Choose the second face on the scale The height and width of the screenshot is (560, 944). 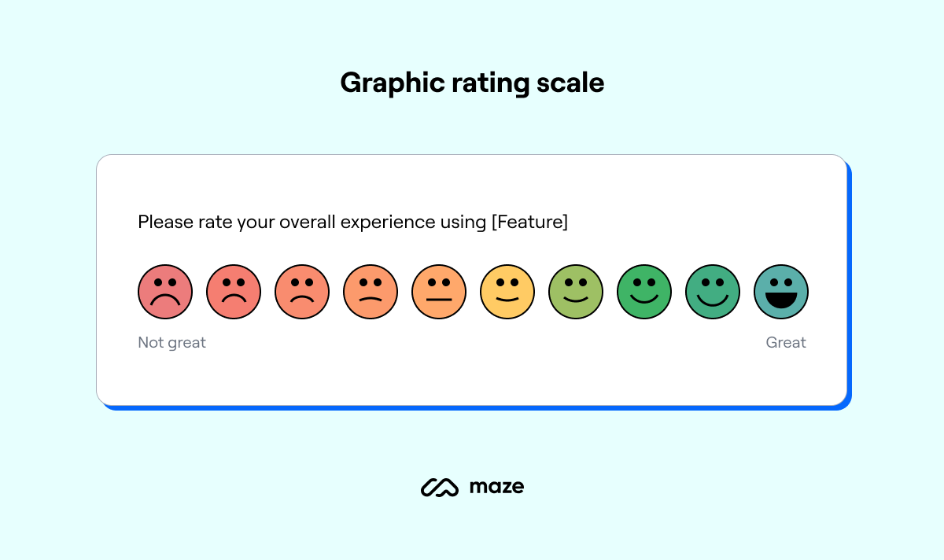[x=234, y=292]
